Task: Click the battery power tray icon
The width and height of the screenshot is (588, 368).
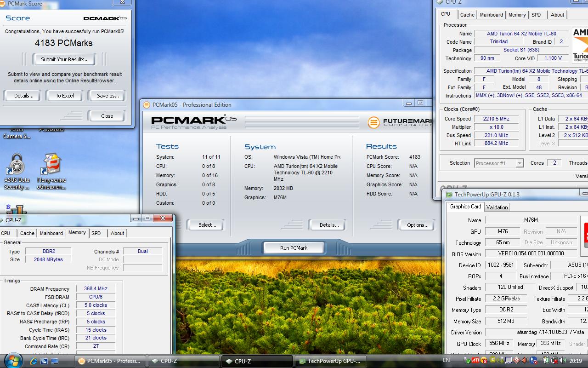Action: (546, 360)
